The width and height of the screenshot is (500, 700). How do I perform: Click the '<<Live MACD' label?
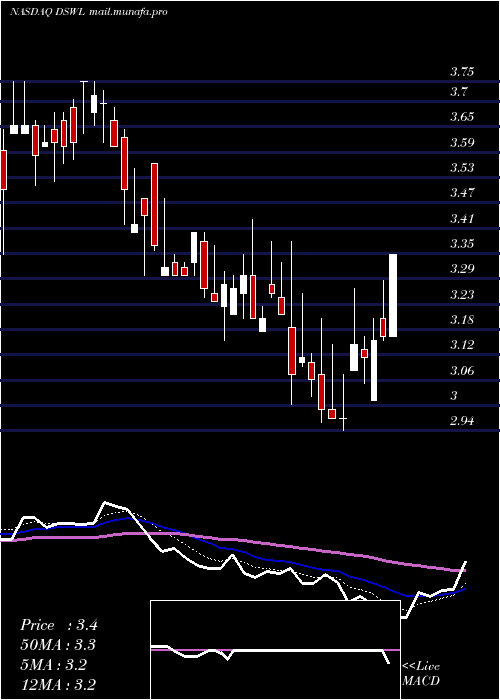(x=421, y=674)
